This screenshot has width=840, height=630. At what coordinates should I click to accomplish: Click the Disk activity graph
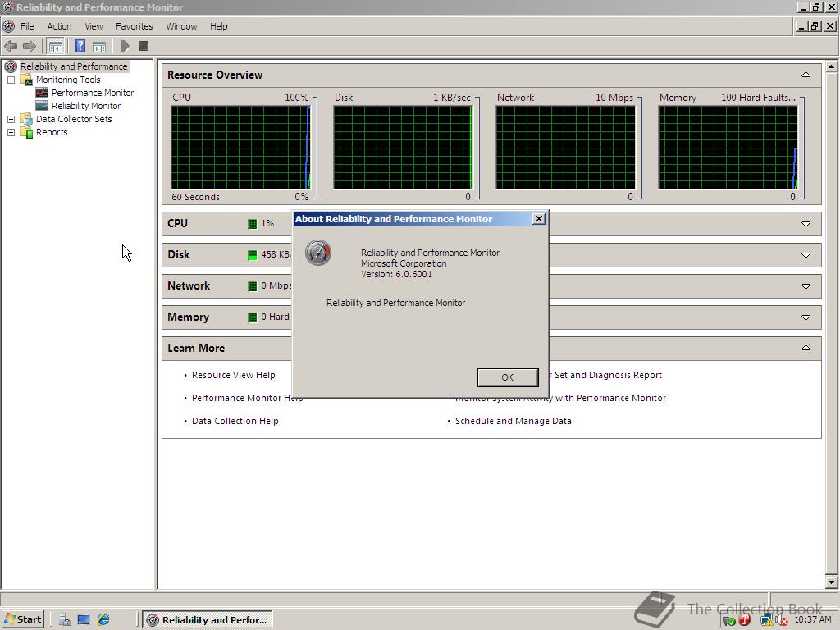click(403, 148)
